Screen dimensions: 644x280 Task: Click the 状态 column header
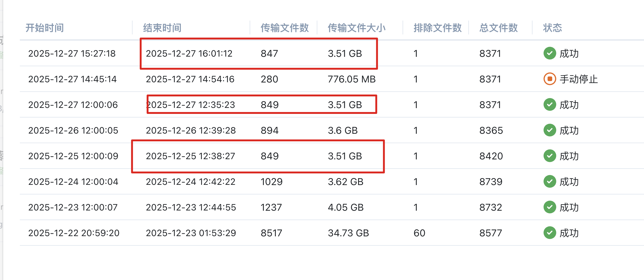click(x=552, y=28)
